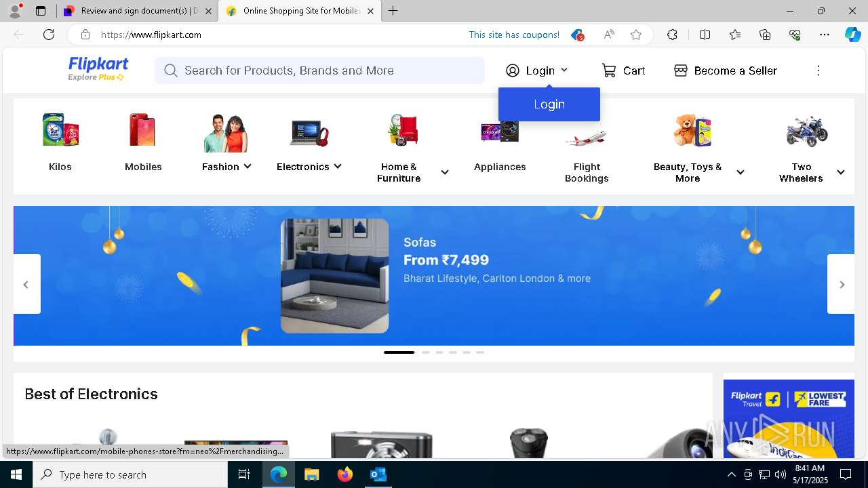Open Task View on taskbar
868x488 pixels.
coord(244,474)
